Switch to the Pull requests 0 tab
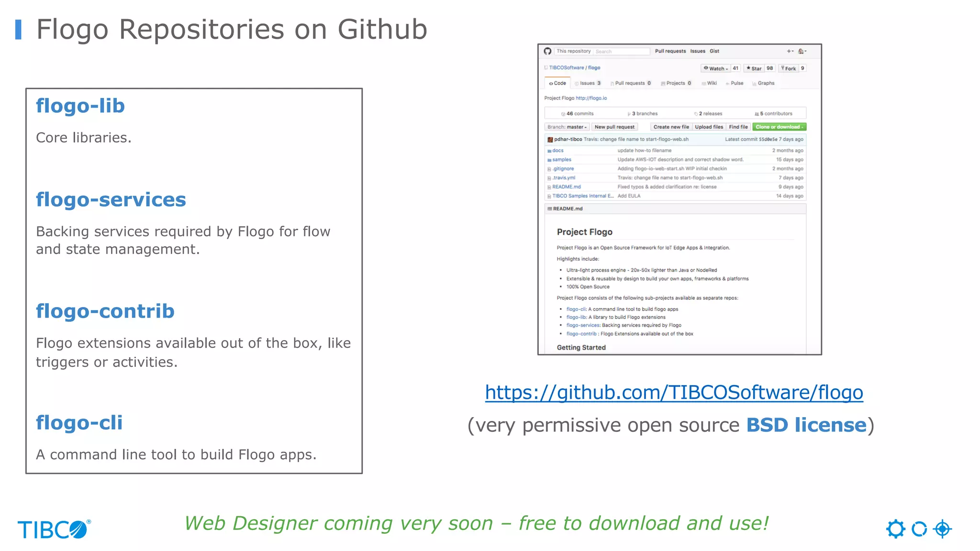Screen dimensions: 980x551 click(x=631, y=83)
